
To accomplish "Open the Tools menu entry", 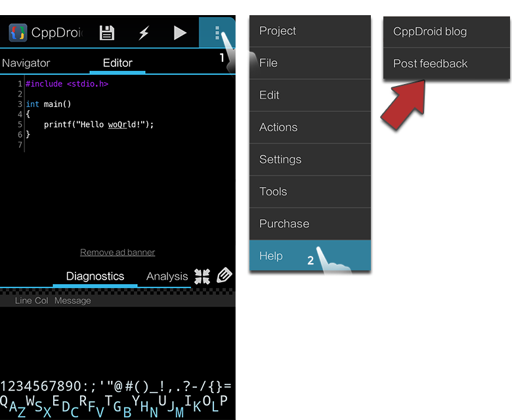I will tap(310, 192).
